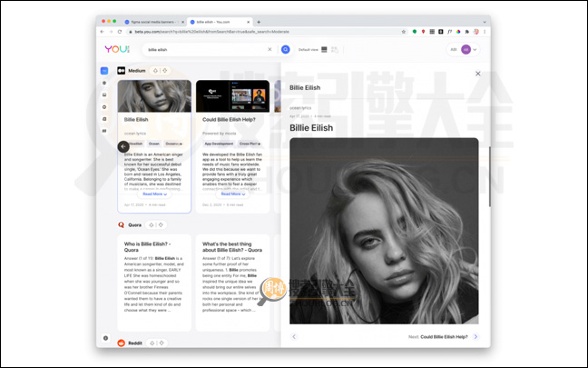Toggle the default view layout icon
Viewport: 588px width, 368px height.
click(324, 49)
